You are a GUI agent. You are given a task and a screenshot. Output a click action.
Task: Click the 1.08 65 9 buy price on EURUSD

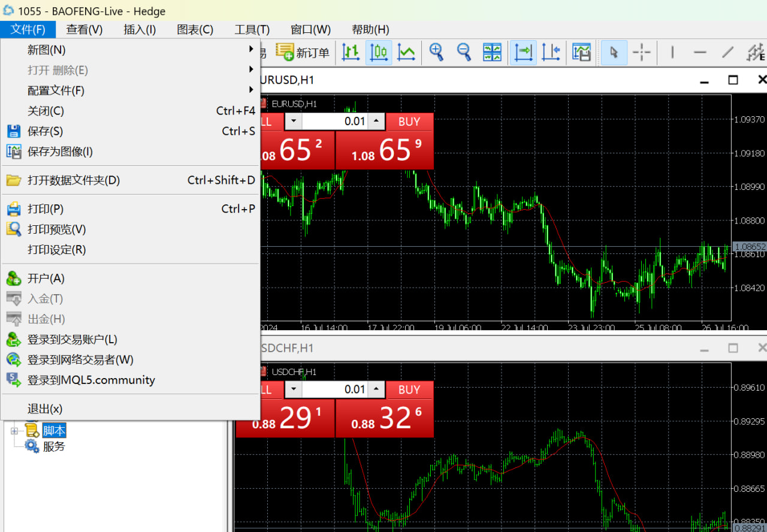[385, 150]
